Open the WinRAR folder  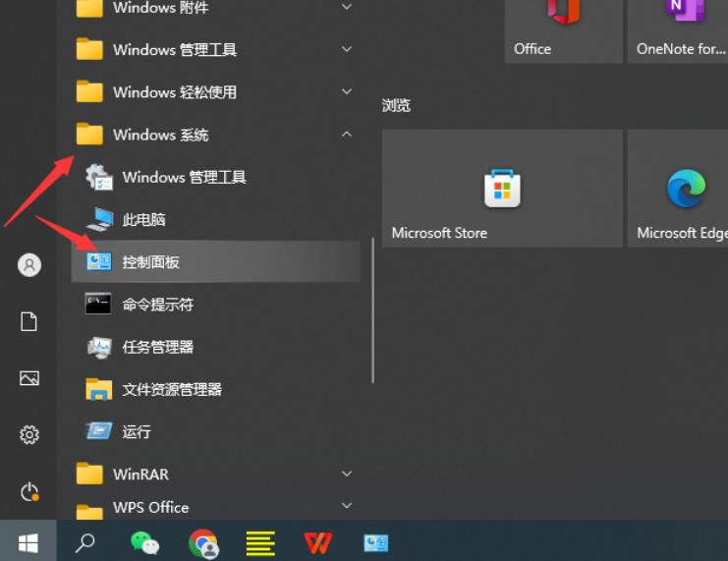(216, 475)
